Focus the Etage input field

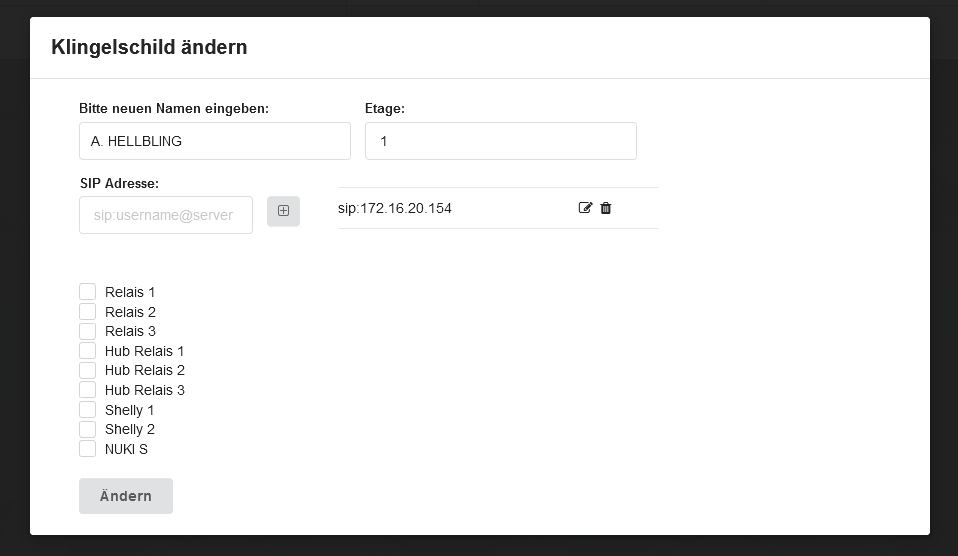(501, 141)
